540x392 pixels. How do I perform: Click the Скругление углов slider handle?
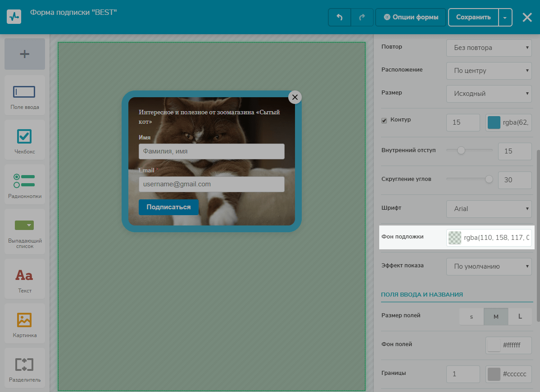pyautogui.click(x=489, y=180)
